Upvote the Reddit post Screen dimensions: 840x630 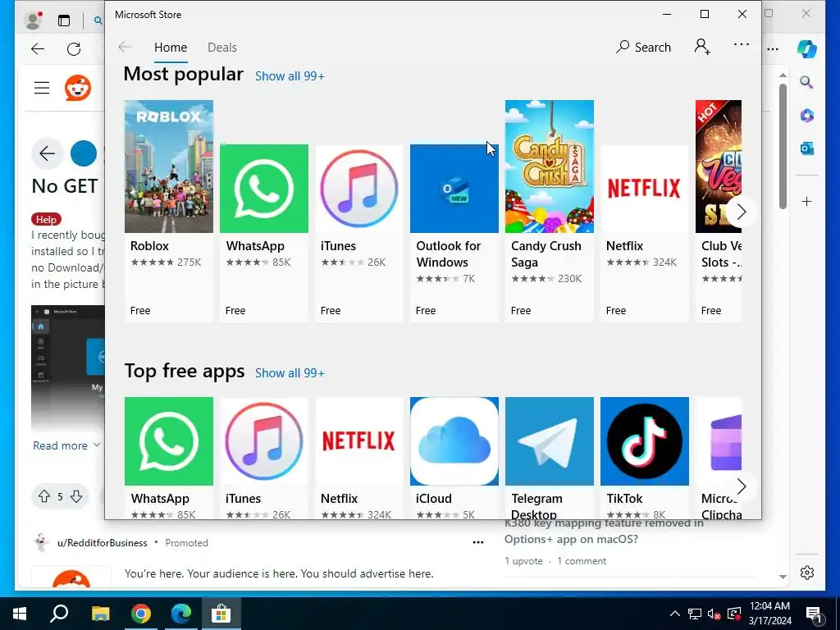pos(44,496)
